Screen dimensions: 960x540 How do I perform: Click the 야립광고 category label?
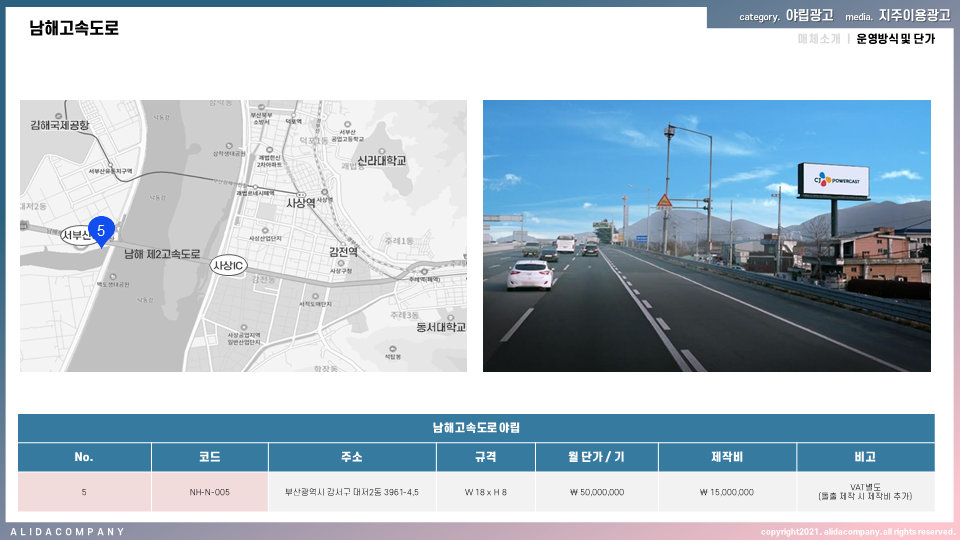click(x=809, y=16)
